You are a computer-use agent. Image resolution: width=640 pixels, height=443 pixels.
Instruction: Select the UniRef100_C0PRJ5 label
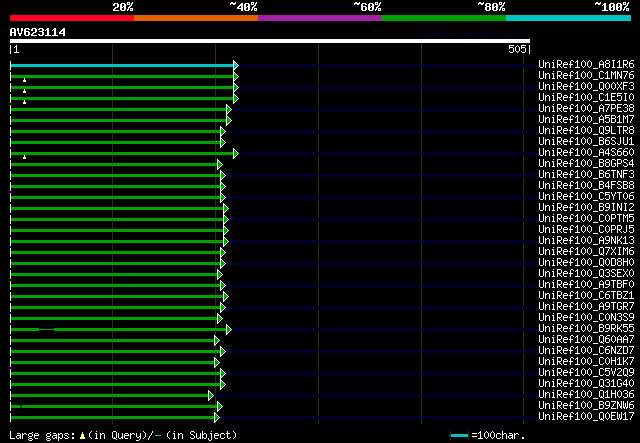(586, 230)
